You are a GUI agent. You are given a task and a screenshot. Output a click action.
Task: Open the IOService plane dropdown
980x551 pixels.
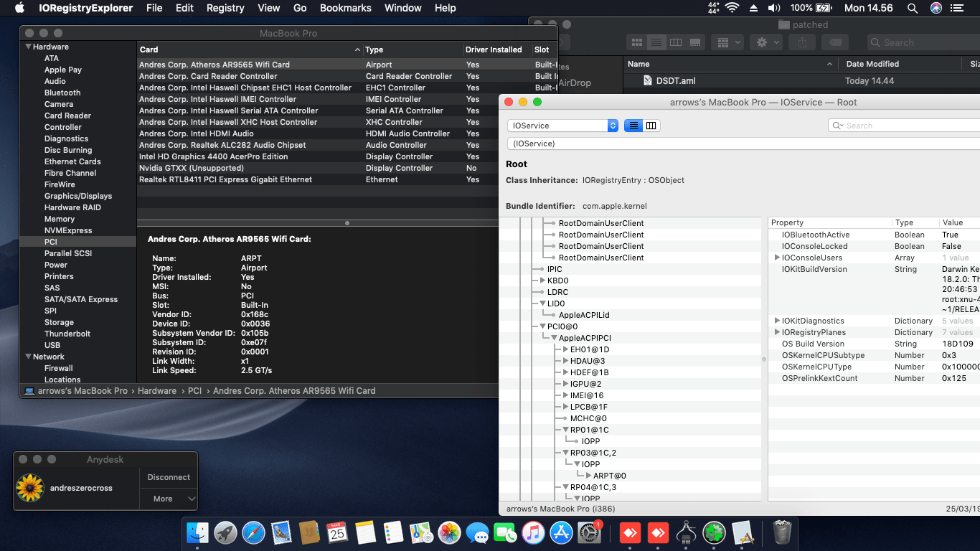coord(562,126)
